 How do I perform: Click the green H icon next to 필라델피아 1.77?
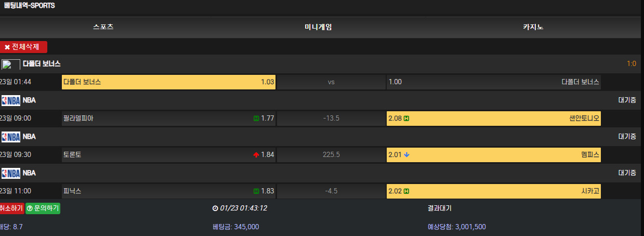coord(256,119)
